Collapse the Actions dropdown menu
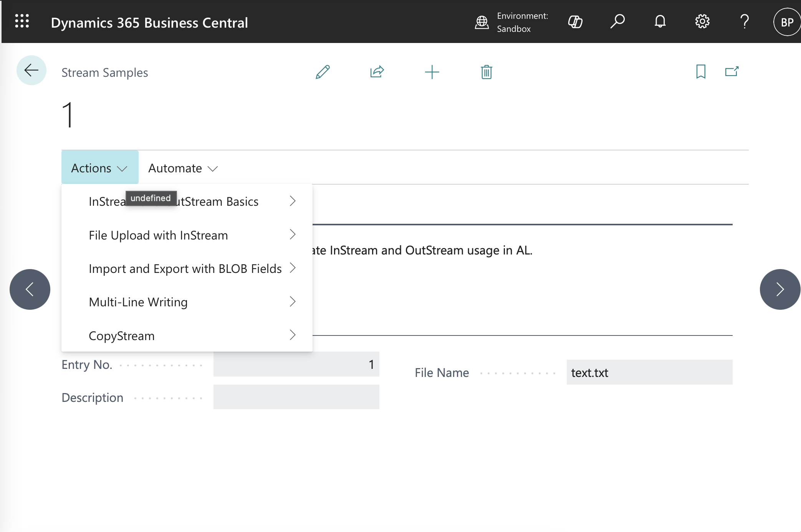Viewport: 801px width, 532px height. coord(99,168)
